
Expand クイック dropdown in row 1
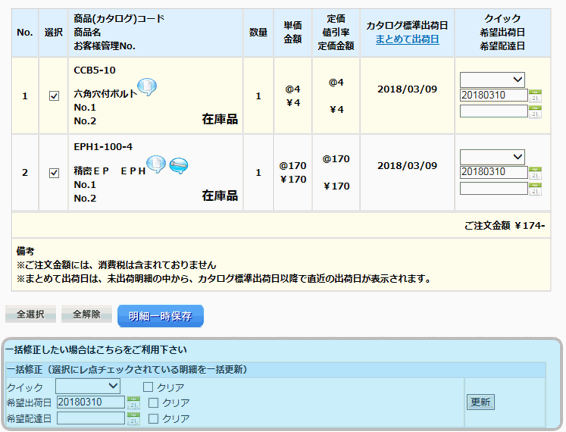click(492, 80)
